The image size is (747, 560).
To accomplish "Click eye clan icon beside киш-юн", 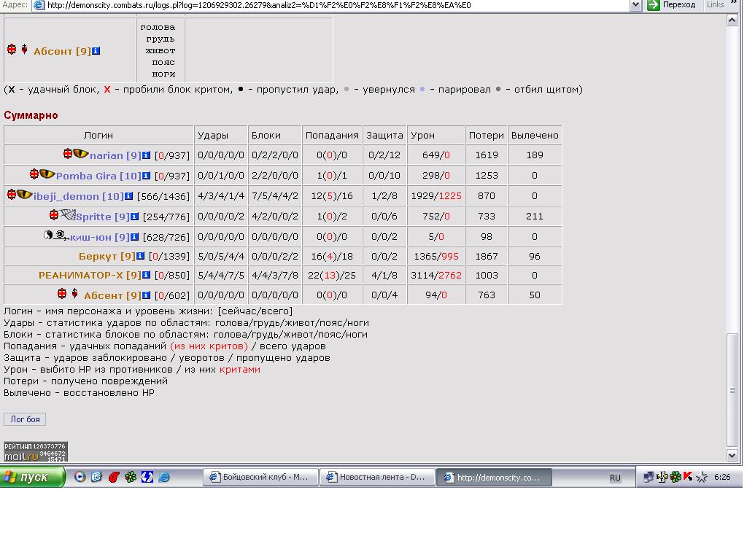I will (x=61, y=236).
